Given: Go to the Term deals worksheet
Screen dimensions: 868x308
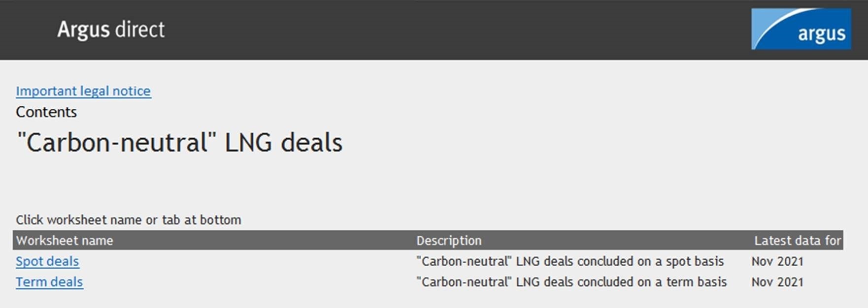Looking at the screenshot, I should pos(49,282).
